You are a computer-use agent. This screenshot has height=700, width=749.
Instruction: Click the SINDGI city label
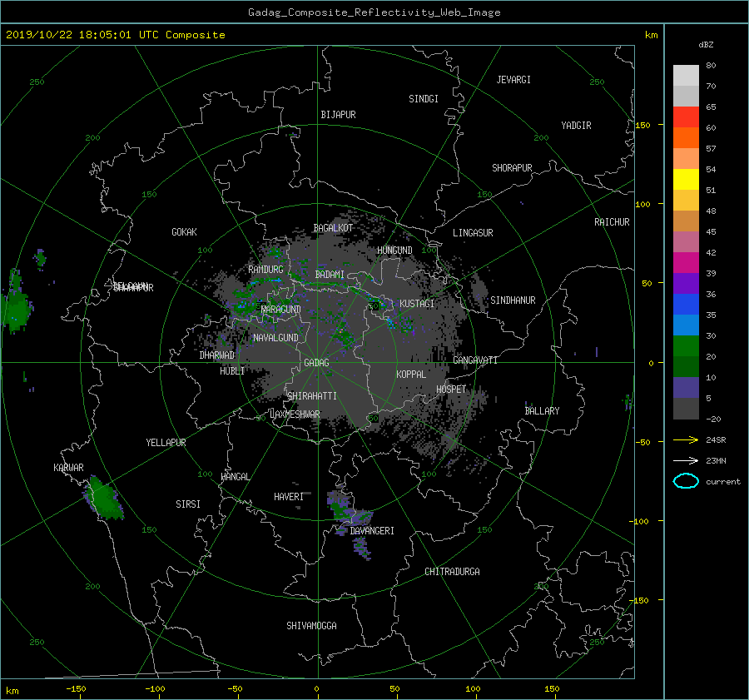click(x=424, y=99)
